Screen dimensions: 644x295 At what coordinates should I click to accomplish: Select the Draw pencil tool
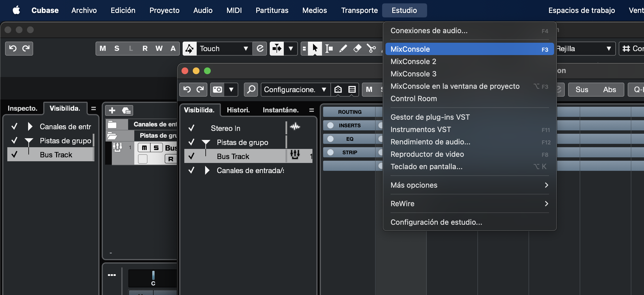point(343,49)
